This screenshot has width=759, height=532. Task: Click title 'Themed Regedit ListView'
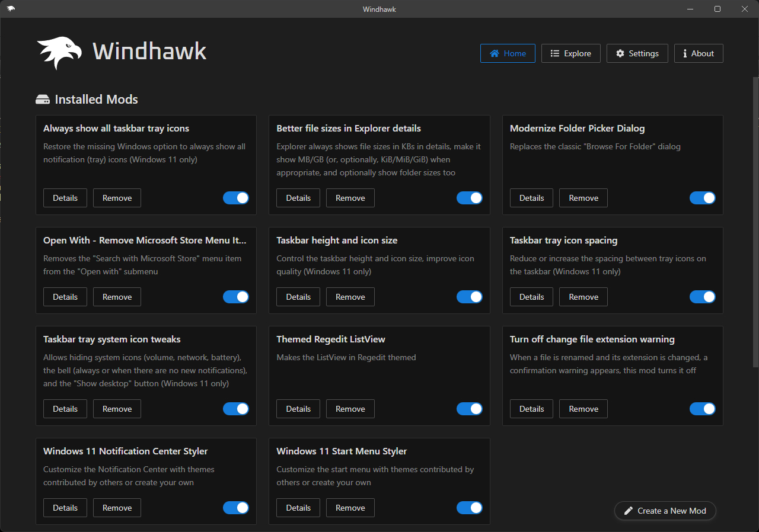pos(331,339)
